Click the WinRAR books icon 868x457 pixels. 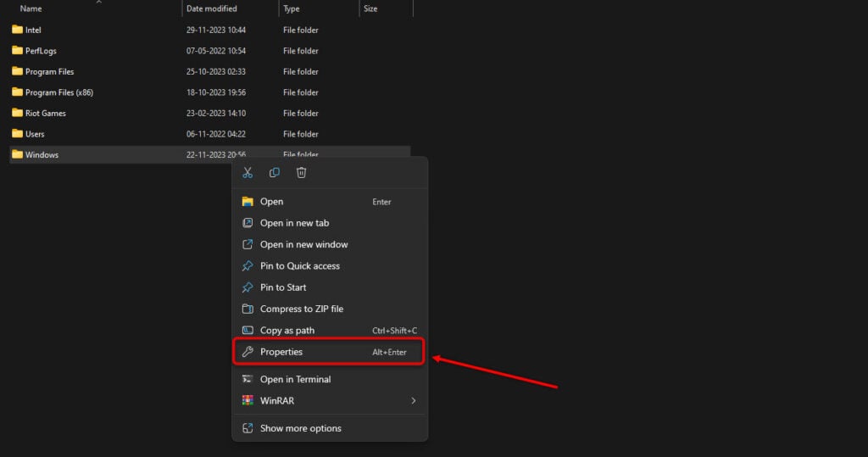248,400
